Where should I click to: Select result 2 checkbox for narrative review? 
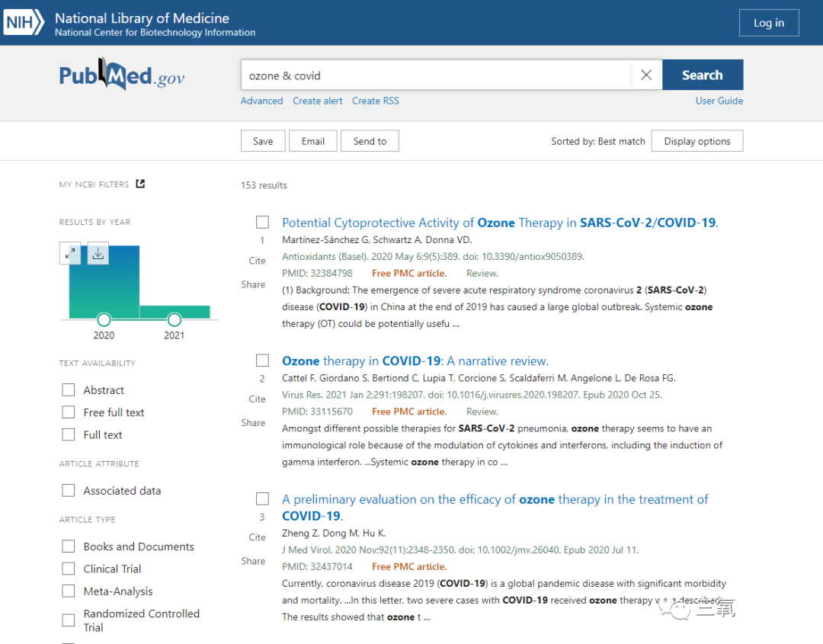click(x=262, y=360)
